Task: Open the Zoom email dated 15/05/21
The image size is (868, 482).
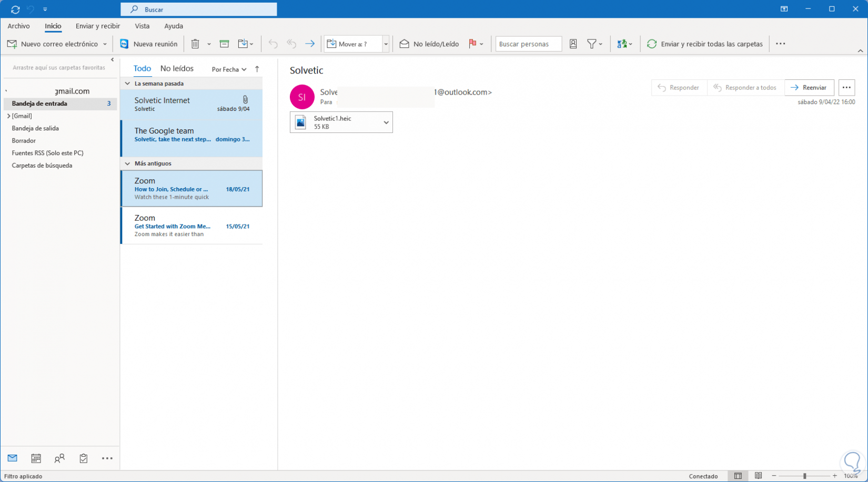Action: (x=191, y=225)
